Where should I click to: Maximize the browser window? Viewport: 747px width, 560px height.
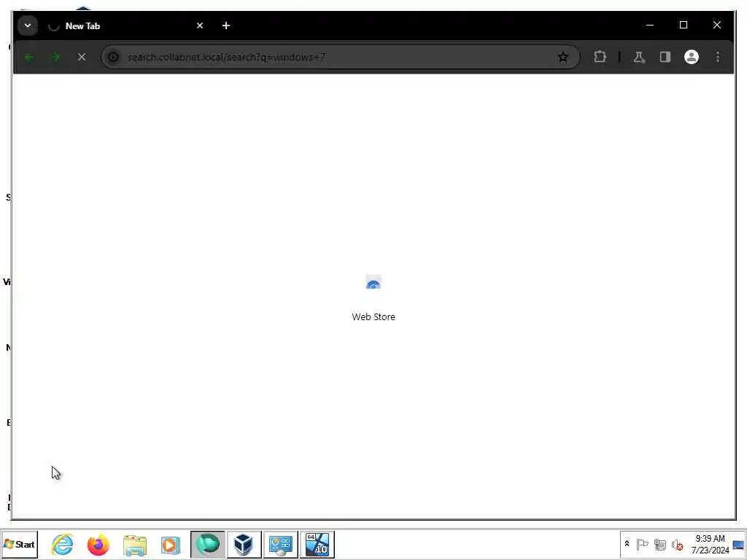[x=683, y=25]
